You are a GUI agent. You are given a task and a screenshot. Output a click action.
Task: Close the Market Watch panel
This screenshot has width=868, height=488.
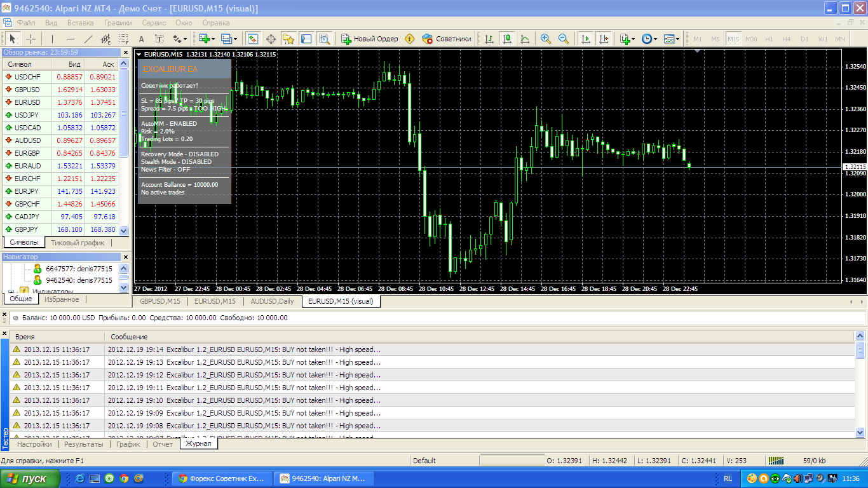(x=125, y=53)
